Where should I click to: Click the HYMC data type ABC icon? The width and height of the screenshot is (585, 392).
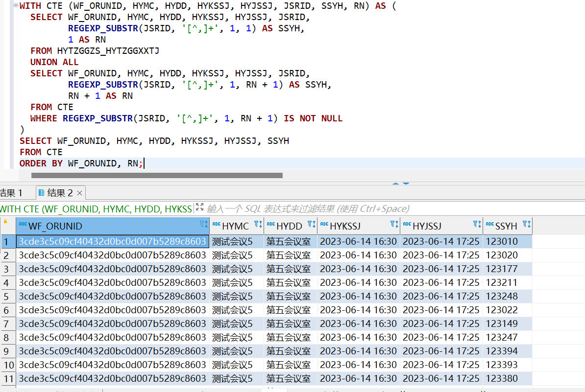(217, 224)
